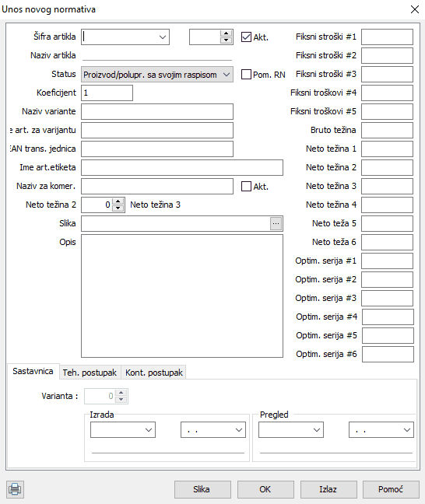Screen dimensions: 425x504
Task: Enable the Pom. RN checkbox
Action: 246,74
